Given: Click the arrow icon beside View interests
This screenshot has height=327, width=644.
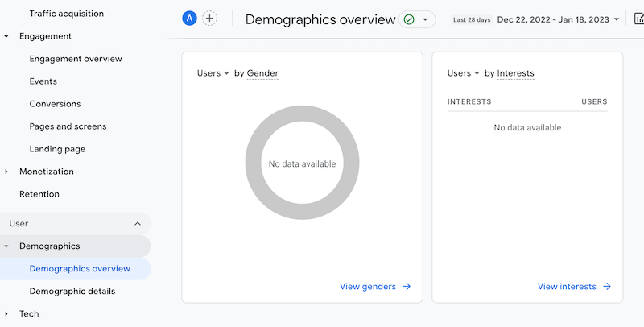Looking at the screenshot, I should (607, 286).
